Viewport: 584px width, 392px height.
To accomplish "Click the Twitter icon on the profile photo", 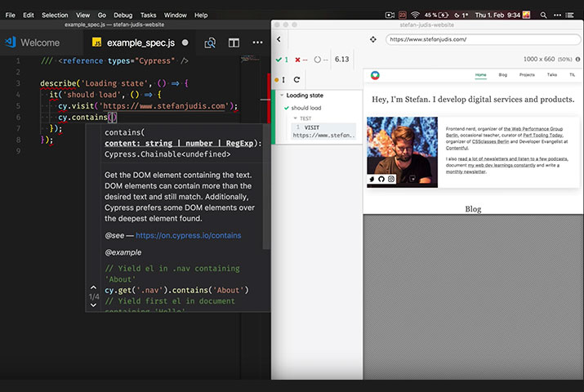I will pos(372,179).
